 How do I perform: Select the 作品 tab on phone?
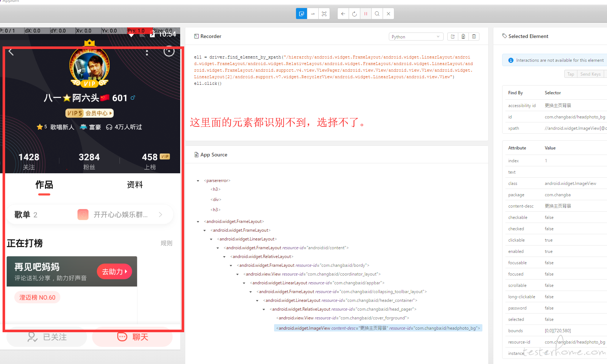(44, 185)
